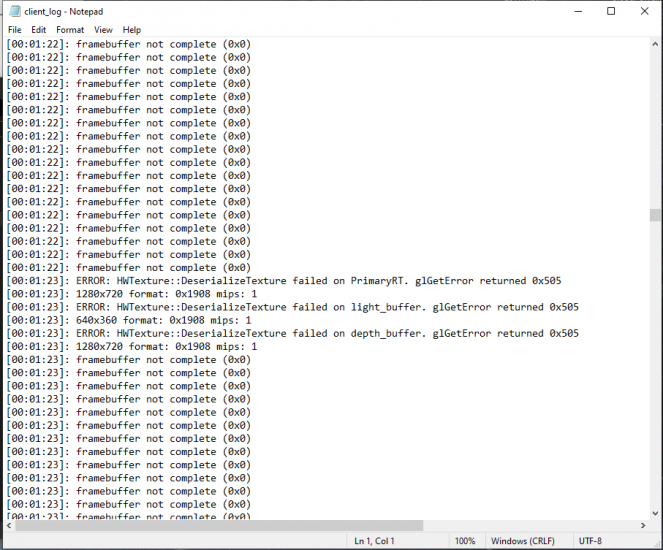
Task: Click vertical scrollbar down arrow
Action: (x=655, y=514)
